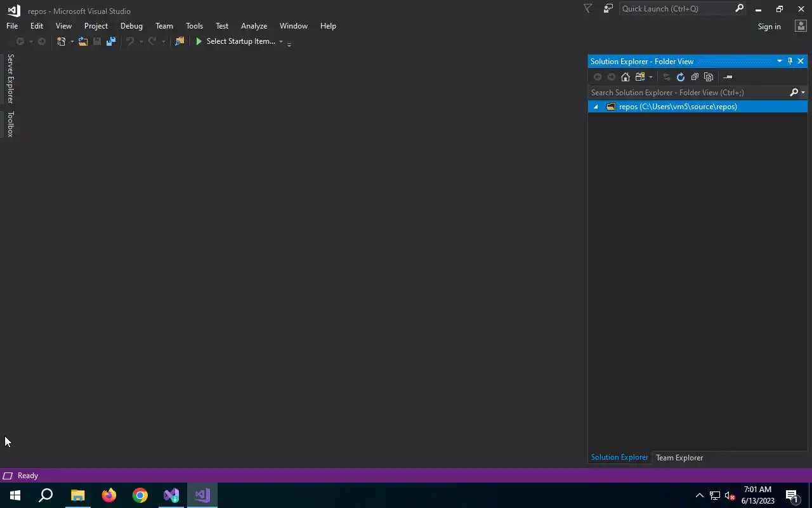
Task: Click the Sign in link
Action: 769,26
